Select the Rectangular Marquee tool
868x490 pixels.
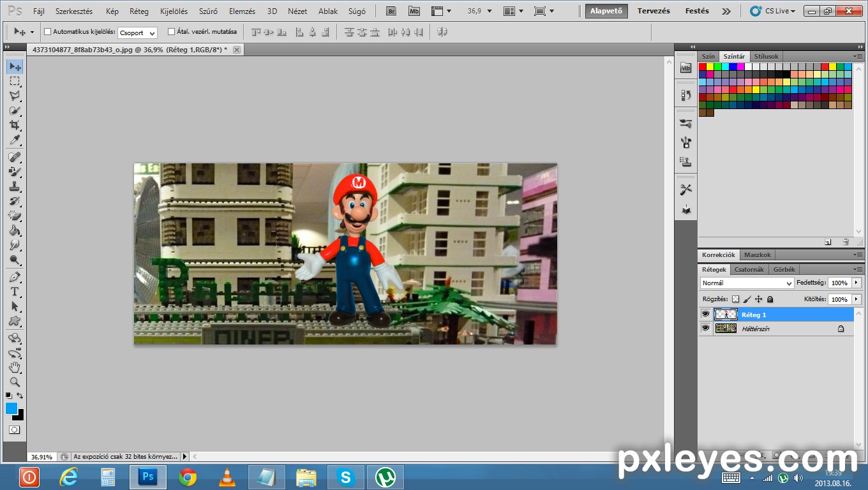[x=15, y=81]
